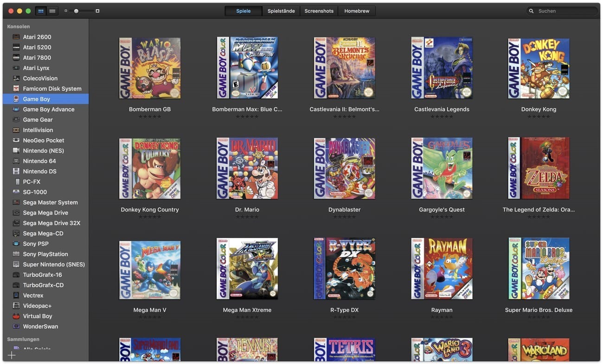Select Bomberman Max: Blue Champion cover
This screenshot has height=364, width=603.
tap(247, 68)
